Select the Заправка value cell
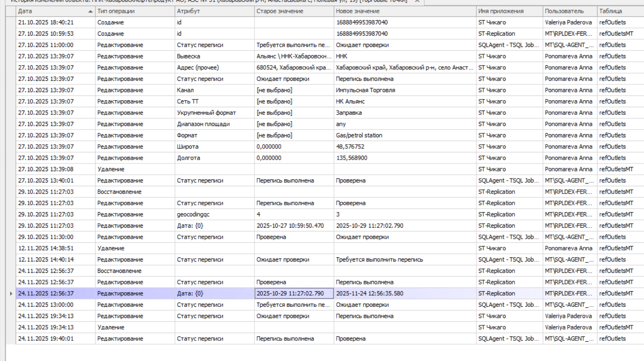The image size is (644, 361). 405,113
